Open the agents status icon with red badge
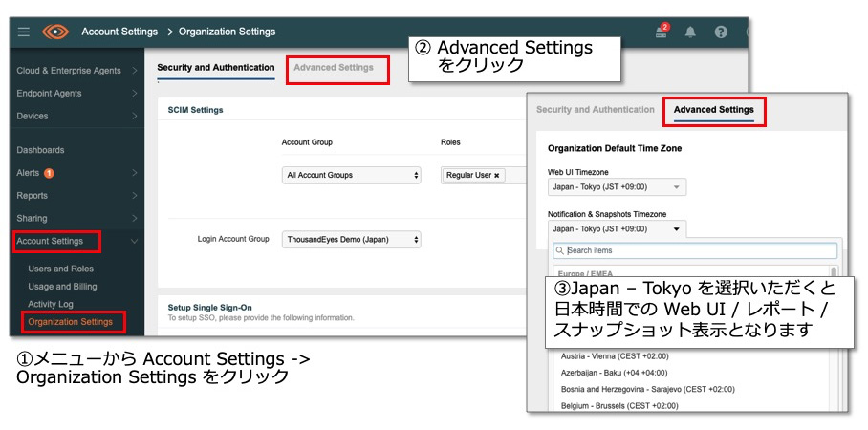 coord(661,32)
